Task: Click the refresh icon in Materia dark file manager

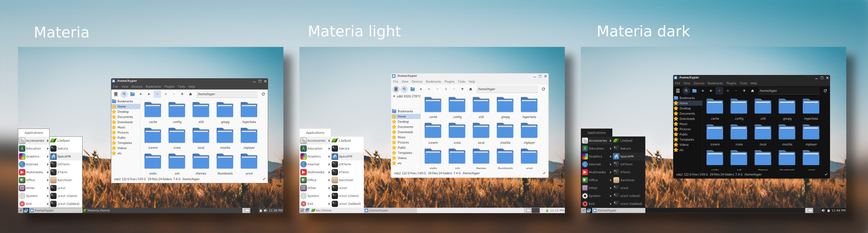Action: pos(825,91)
